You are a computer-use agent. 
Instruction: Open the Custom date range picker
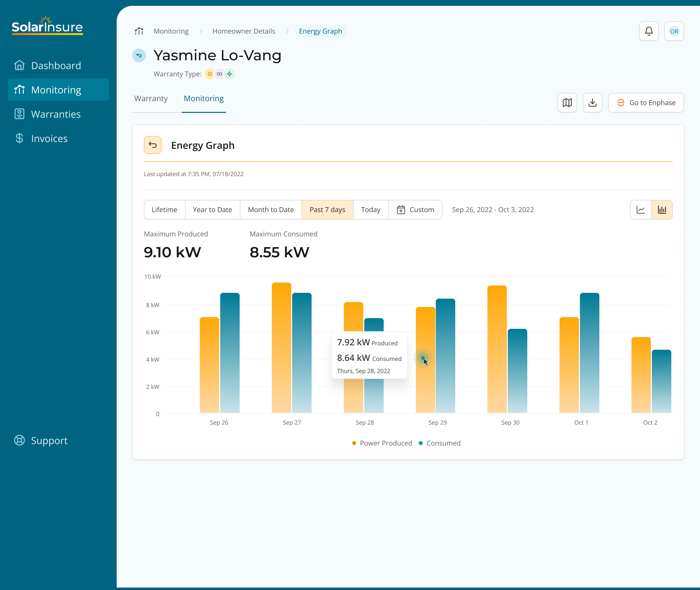point(416,210)
